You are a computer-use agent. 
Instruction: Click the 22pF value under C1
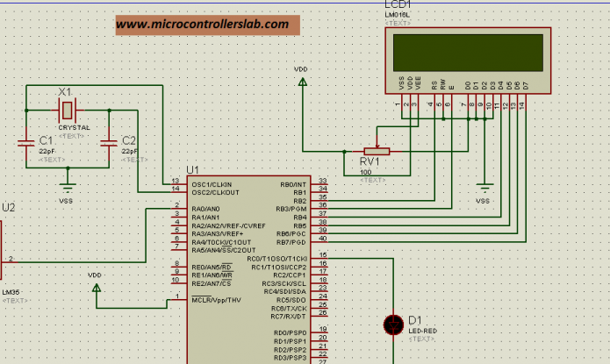(x=47, y=151)
